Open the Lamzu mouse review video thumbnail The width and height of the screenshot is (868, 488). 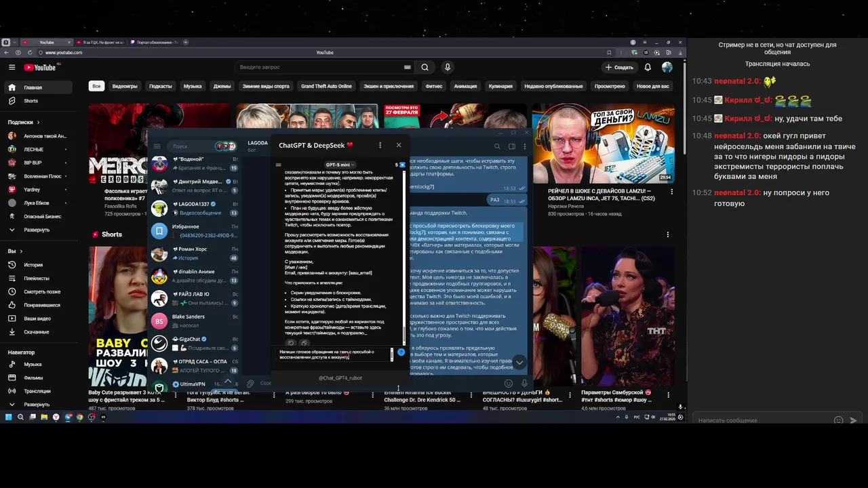(x=604, y=144)
